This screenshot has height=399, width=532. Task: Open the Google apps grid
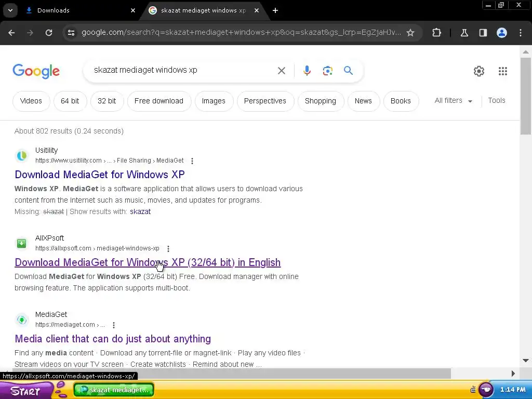[503, 71]
